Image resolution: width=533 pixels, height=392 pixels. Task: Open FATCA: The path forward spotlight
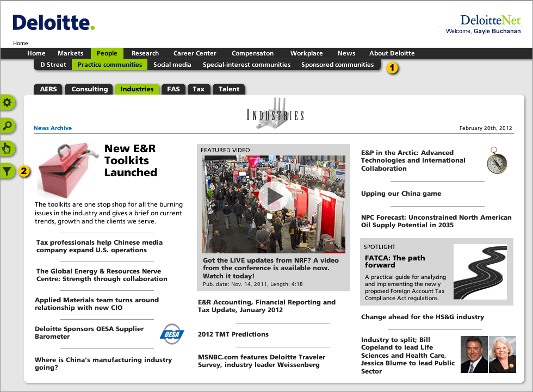[395, 261]
